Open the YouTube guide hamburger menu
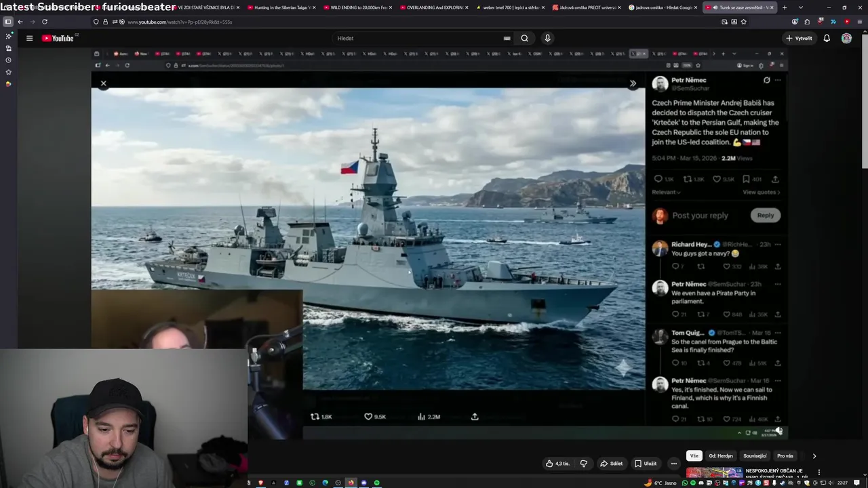 (29, 38)
